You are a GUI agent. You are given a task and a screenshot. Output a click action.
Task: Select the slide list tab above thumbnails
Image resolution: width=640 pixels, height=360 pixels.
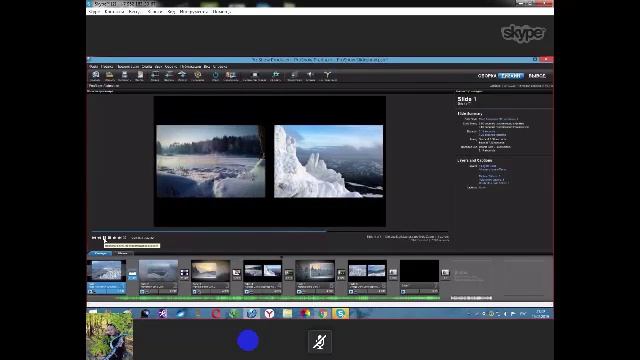pos(100,253)
